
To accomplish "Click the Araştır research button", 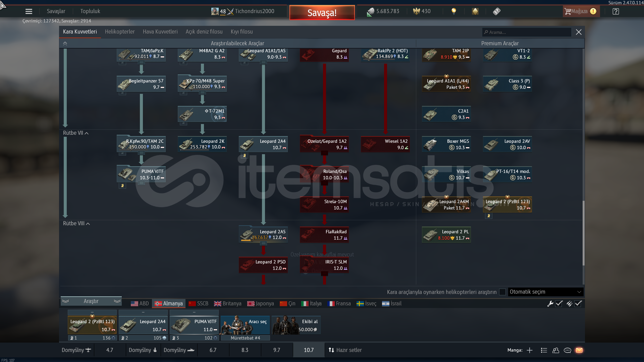I will [91, 301].
